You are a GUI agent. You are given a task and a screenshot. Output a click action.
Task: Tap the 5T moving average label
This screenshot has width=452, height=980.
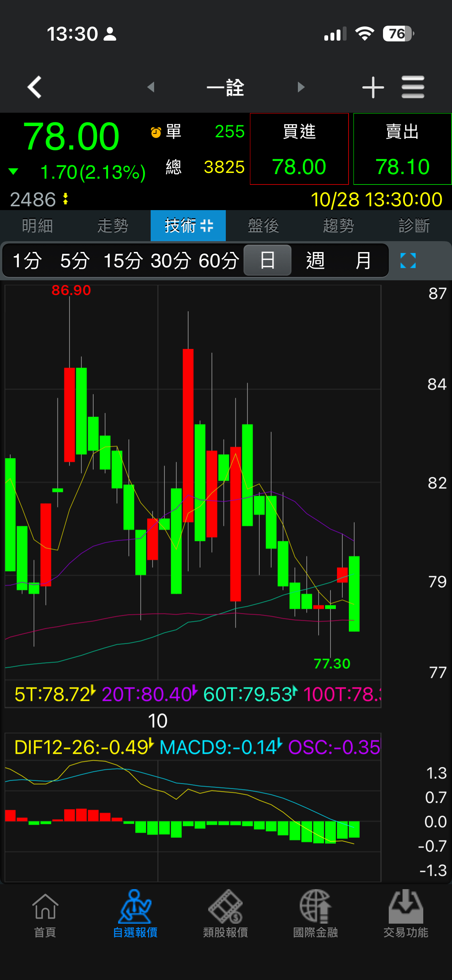pos(54,694)
